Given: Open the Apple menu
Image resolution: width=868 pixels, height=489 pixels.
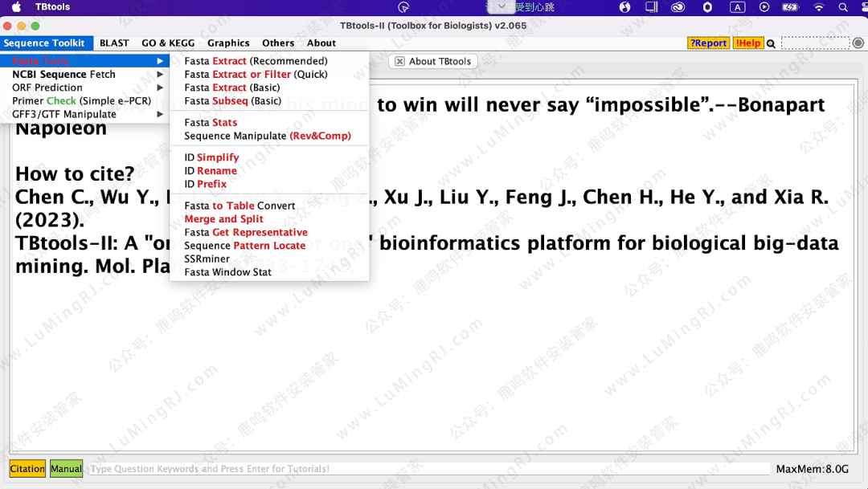Looking at the screenshot, I should click(16, 7).
